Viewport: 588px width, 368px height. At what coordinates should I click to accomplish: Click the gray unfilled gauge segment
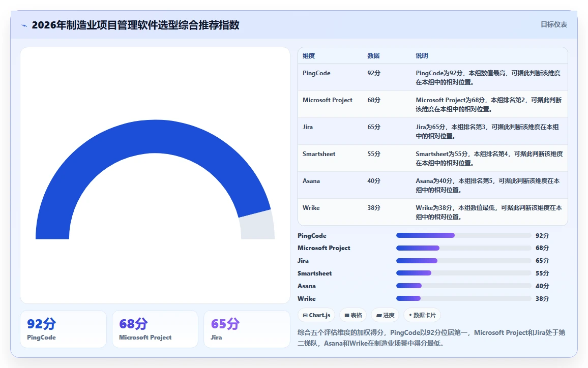coord(257,225)
